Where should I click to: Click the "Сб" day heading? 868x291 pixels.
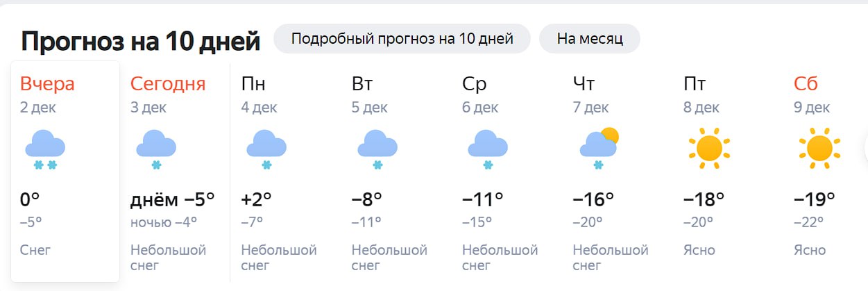(806, 84)
